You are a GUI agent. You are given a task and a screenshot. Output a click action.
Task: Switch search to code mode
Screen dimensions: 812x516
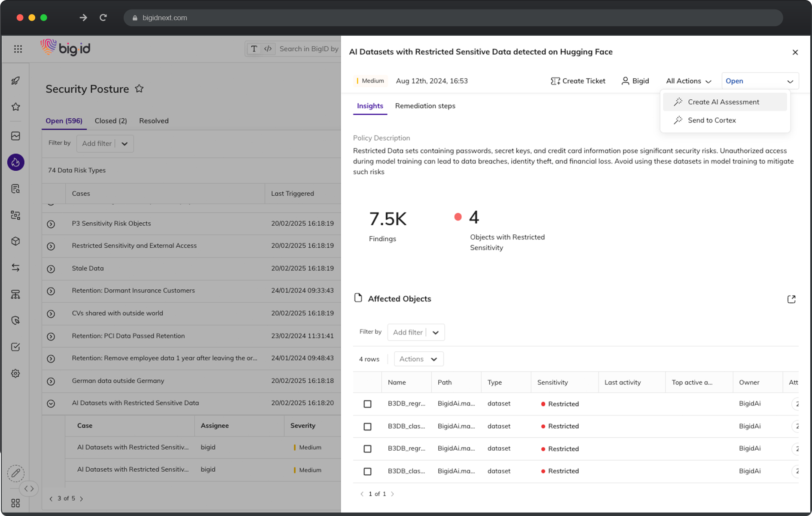pos(268,49)
